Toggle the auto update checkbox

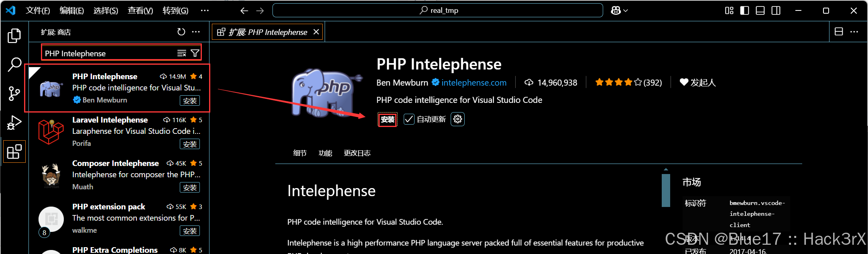[x=409, y=119]
